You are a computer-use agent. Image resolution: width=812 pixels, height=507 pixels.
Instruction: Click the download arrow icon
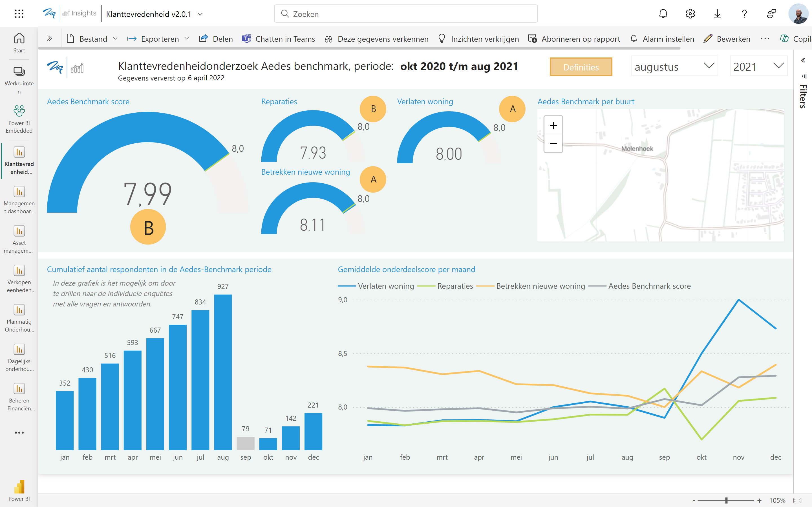(x=717, y=14)
